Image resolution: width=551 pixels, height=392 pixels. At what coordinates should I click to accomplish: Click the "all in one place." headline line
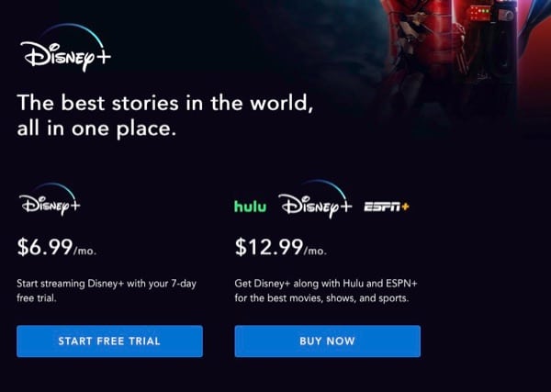[x=96, y=129]
